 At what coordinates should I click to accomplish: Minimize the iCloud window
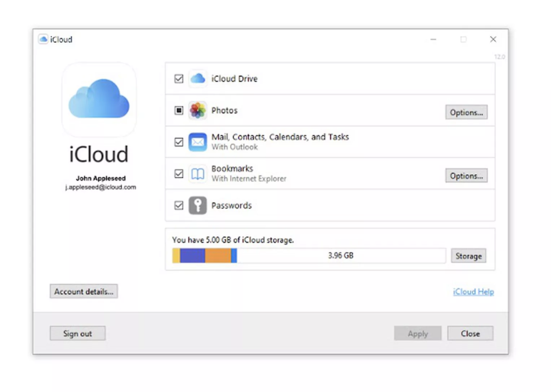pos(433,39)
